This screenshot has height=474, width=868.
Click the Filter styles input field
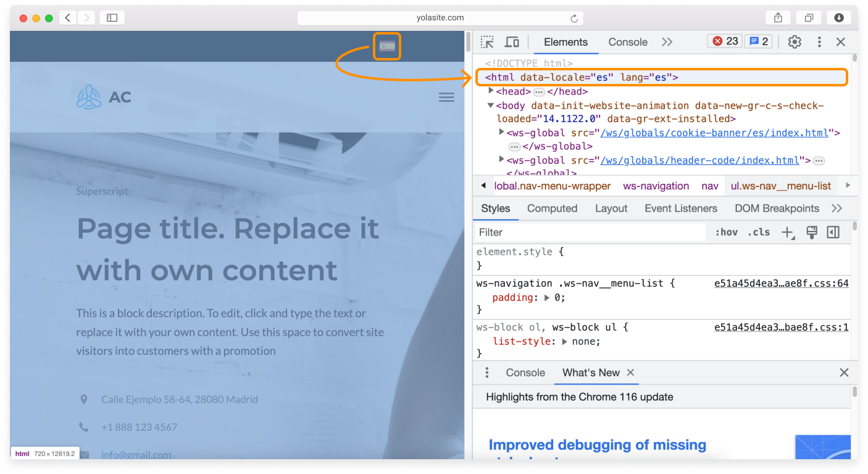tap(590, 232)
